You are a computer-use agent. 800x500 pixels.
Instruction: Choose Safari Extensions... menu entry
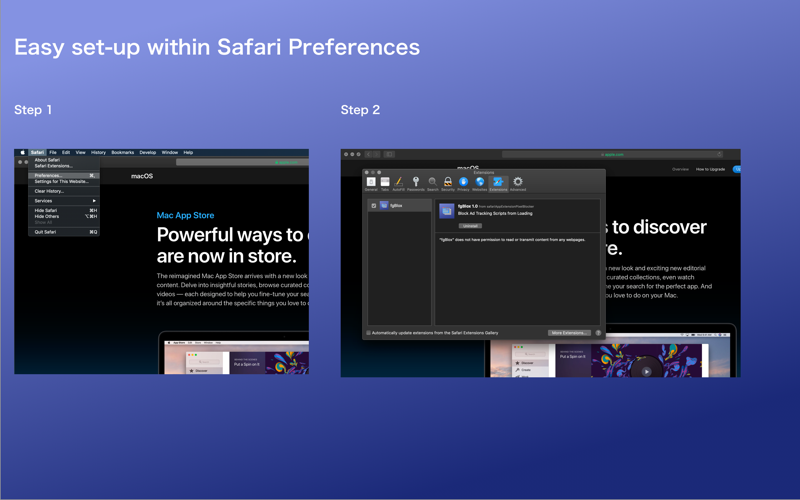point(64,166)
